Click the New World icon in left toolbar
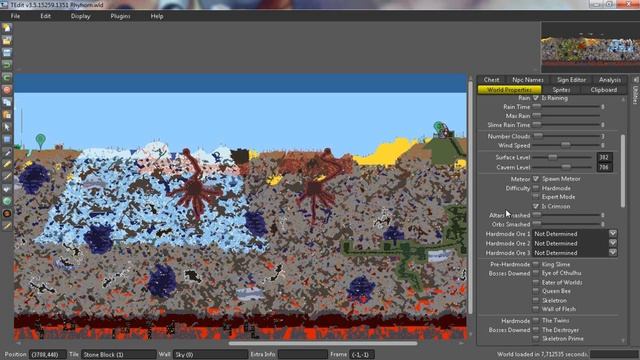Viewport: 640px width, 360px height. [x=7, y=28]
